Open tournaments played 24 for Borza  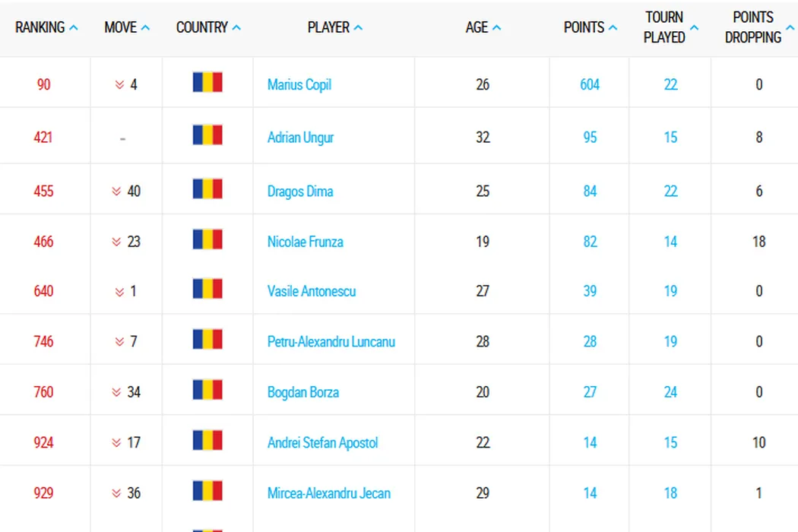(670, 393)
